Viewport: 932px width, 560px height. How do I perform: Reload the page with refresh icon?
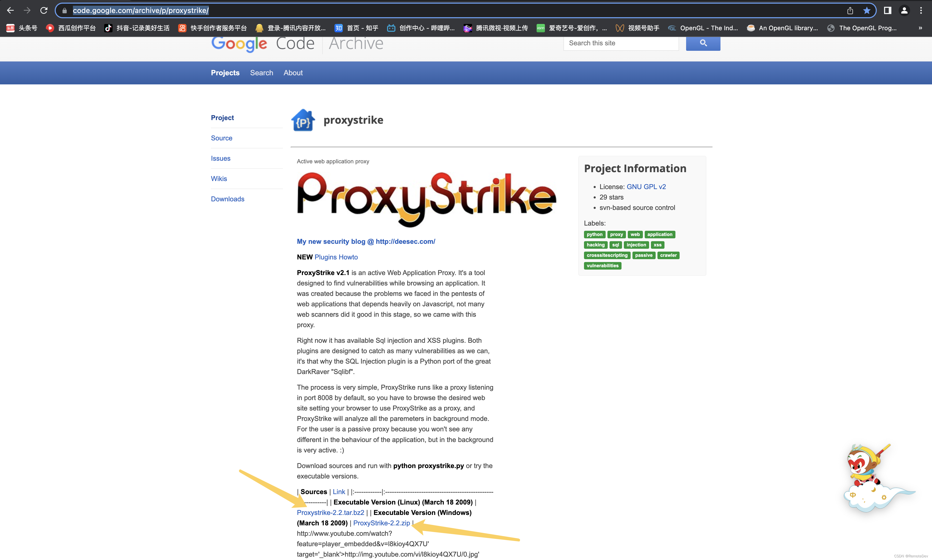(x=44, y=11)
